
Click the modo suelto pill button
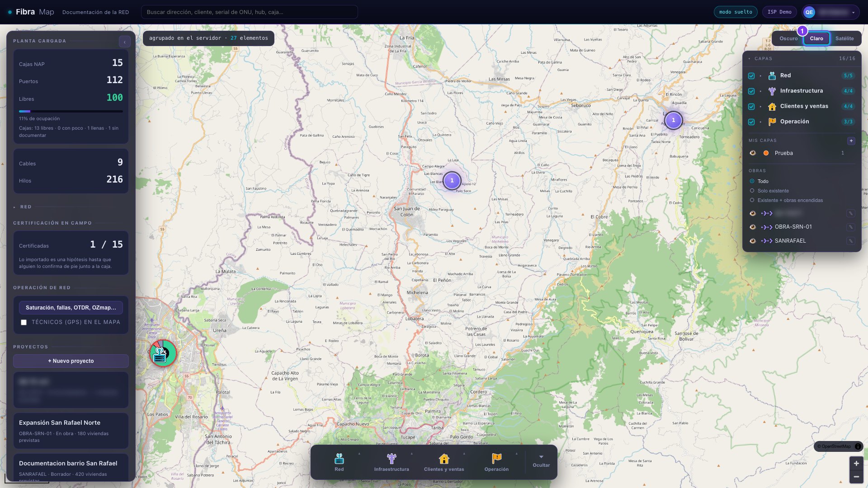[736, 12]
